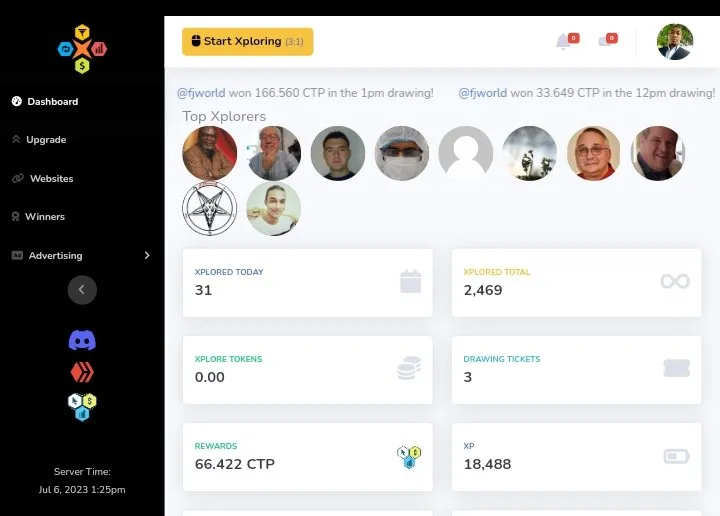Open the user profile avatar menu
The width and height of the screenshot is (720, 516).
point(675,42)
